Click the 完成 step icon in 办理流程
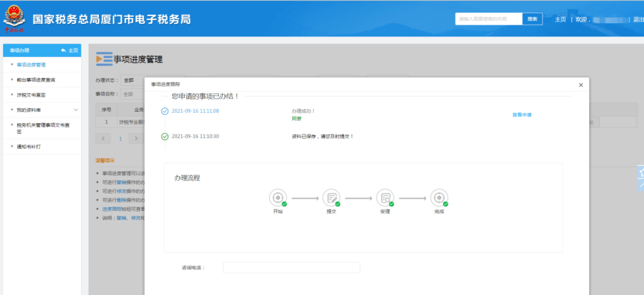 tap(439, 198)
